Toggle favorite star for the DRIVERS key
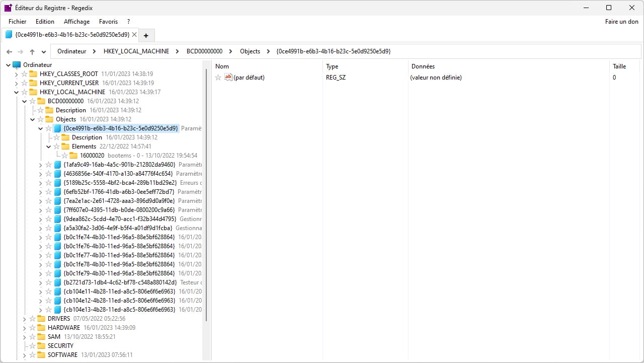This screenshot has width=644, height=363. tap(32, 319)
